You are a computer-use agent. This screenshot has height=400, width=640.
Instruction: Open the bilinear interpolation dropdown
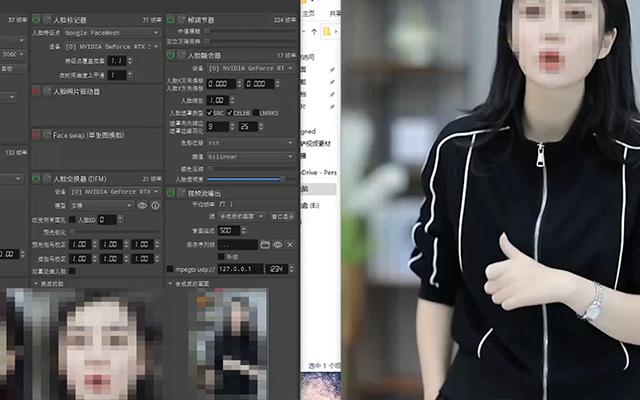[x=250, y=156]
